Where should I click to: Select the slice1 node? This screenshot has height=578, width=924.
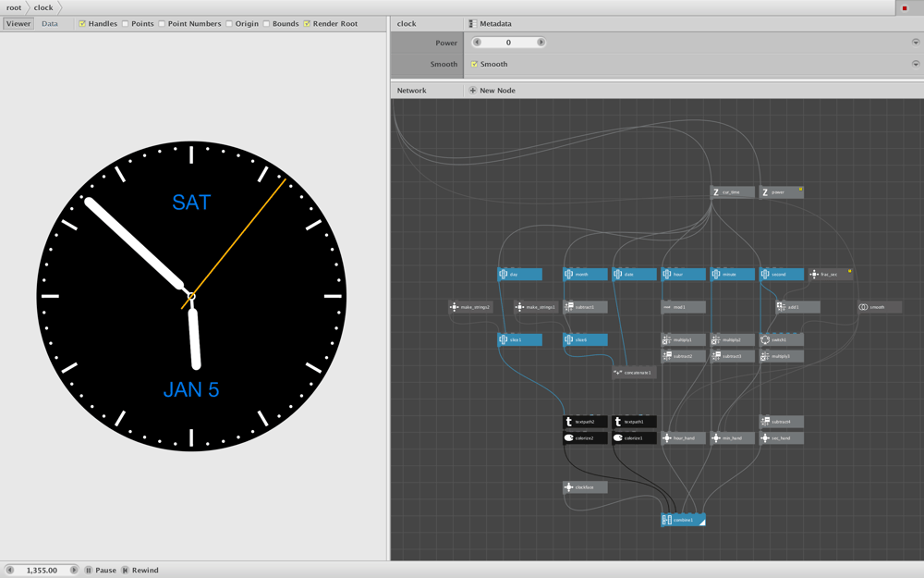tap(519, 339)
